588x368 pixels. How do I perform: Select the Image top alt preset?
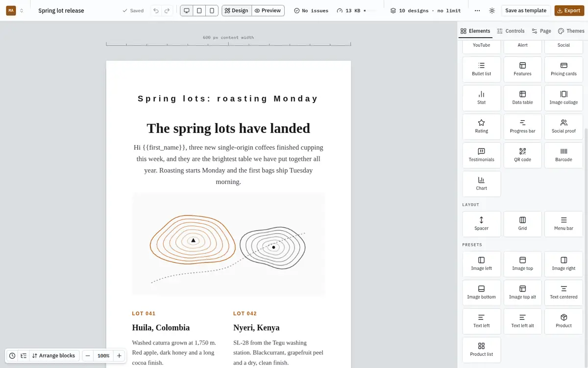(523, 292)
